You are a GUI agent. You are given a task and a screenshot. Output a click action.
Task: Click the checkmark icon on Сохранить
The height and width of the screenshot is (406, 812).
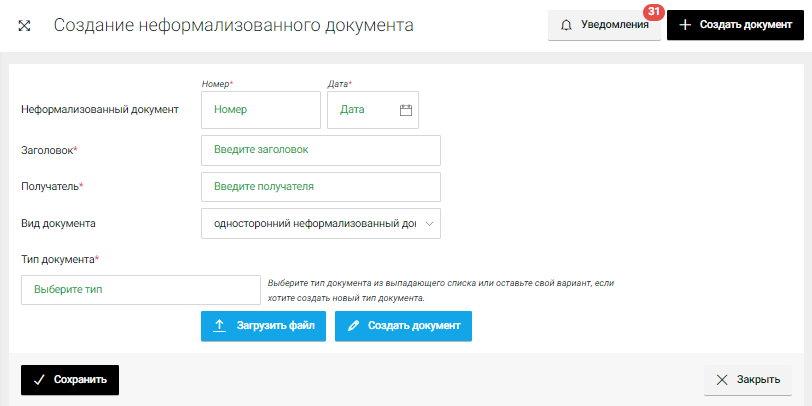pos(39,380)
